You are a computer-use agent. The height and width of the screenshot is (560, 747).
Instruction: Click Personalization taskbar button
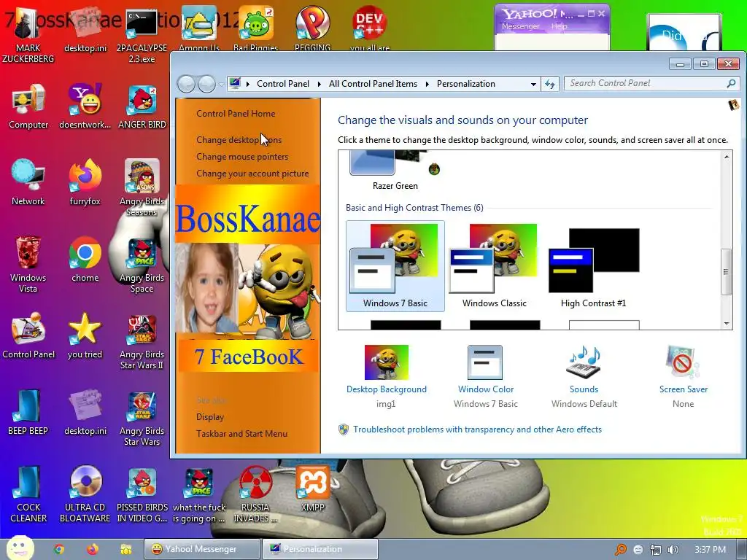click(x=320, y=549)
